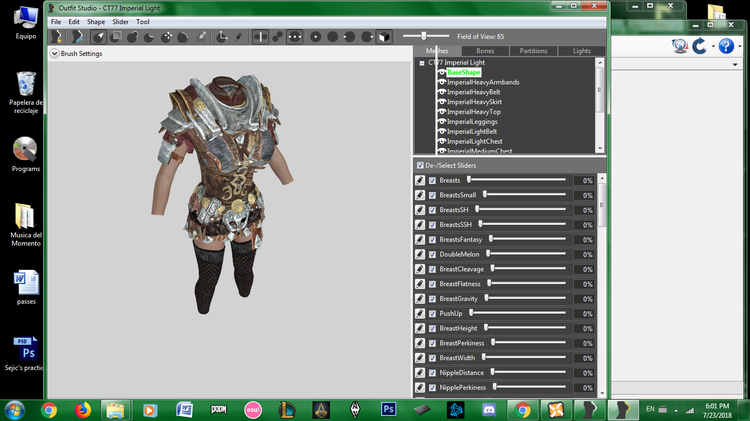750x421 pixels.
Task: Select the Move brush tool
Action: tap(166, 37)
